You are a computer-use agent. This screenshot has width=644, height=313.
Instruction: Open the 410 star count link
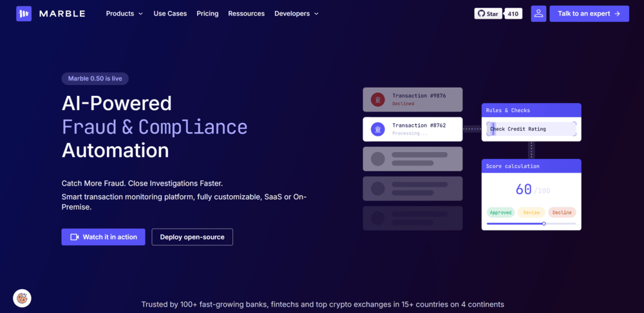(x=513, y=14)
